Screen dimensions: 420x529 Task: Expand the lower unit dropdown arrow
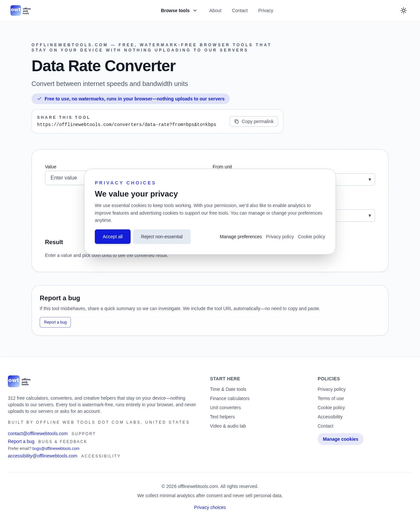click(369, 216)
